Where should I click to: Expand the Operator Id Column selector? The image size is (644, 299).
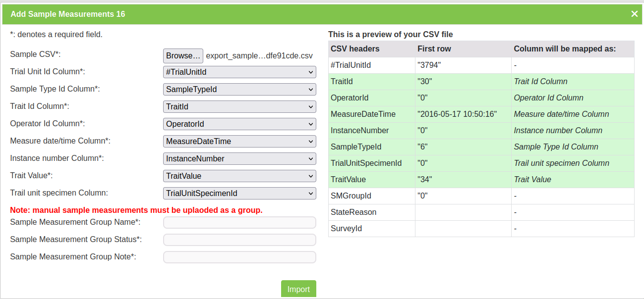tap(239, 124)
